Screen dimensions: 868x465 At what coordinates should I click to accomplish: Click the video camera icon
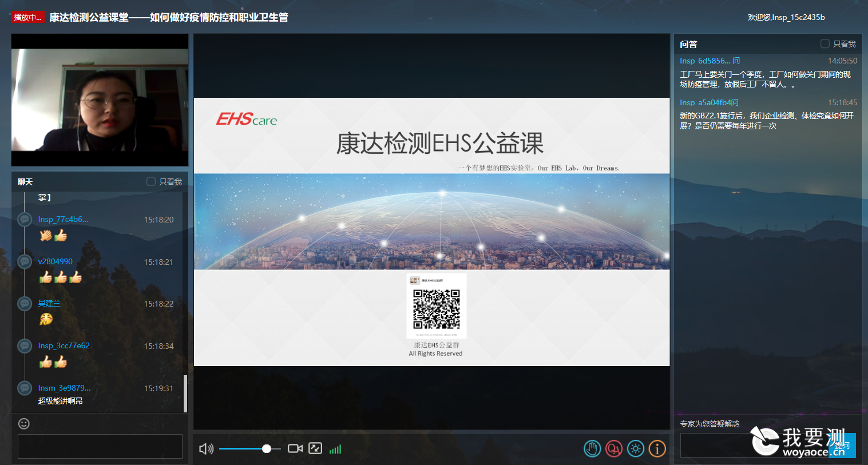tap(295, 448)
